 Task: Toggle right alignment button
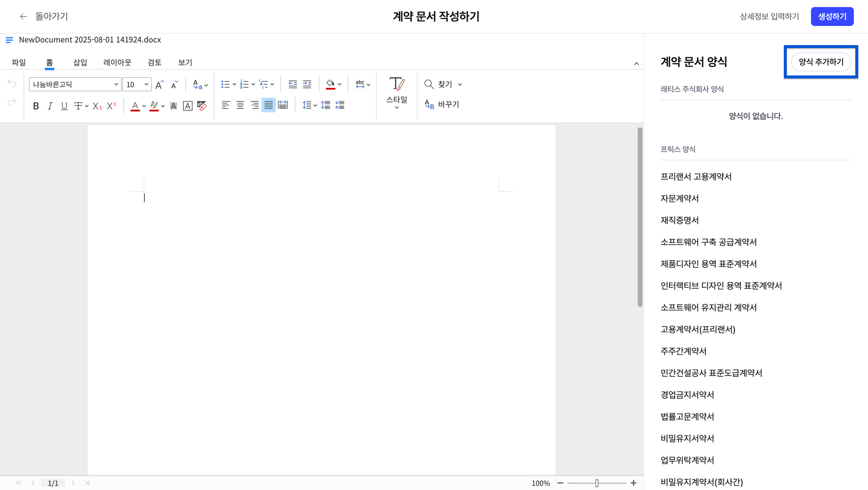point(255,105)
